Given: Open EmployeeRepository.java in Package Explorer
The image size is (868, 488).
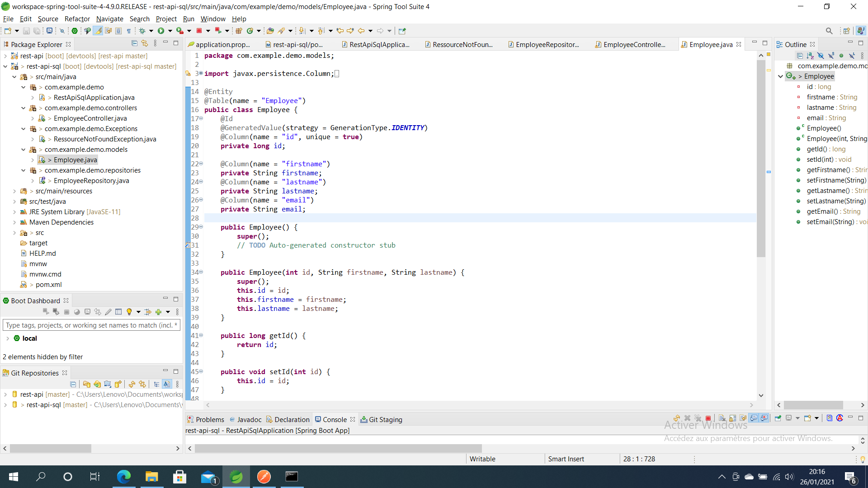Looking at the screenshot, I should (x=91, y=181).
